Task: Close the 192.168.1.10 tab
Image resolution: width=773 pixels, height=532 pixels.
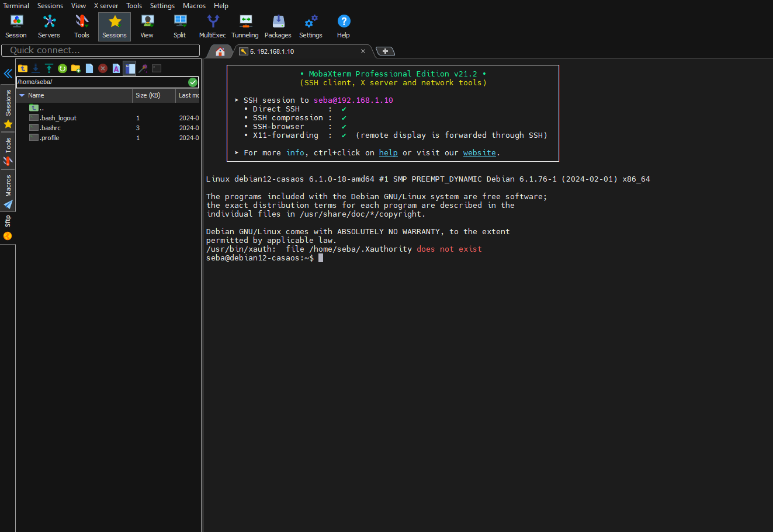Action: click(x=363, y=51)
